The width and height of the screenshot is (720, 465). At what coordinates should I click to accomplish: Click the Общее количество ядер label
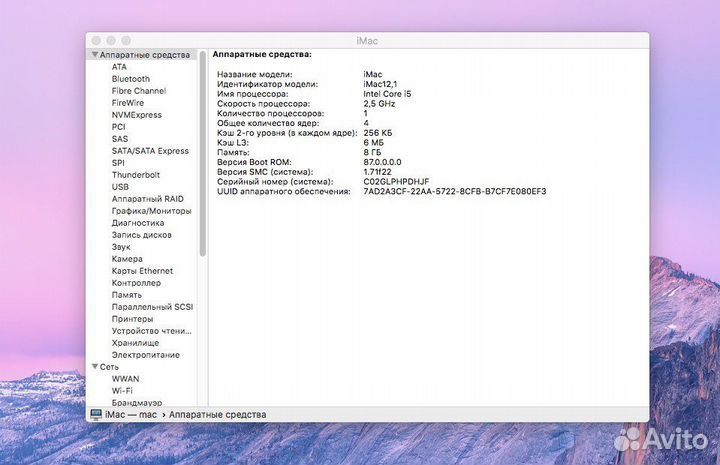coord(268,123)
